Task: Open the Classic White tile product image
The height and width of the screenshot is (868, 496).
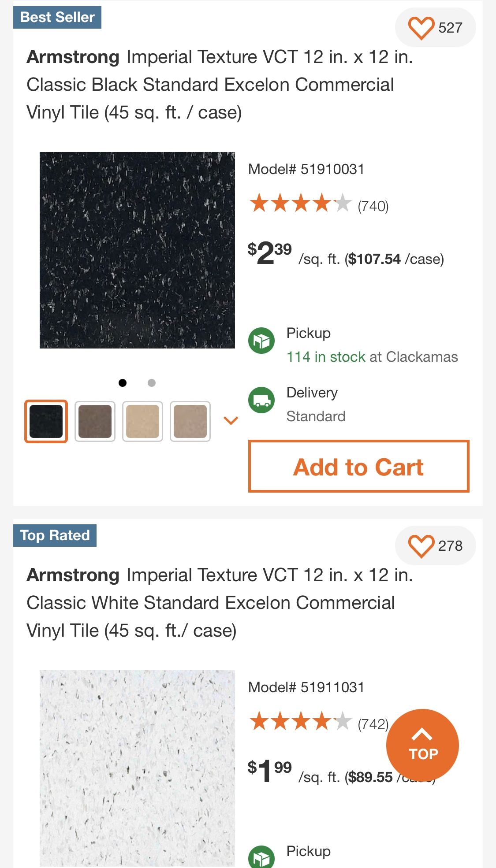Action: click(x=137, y=768)
